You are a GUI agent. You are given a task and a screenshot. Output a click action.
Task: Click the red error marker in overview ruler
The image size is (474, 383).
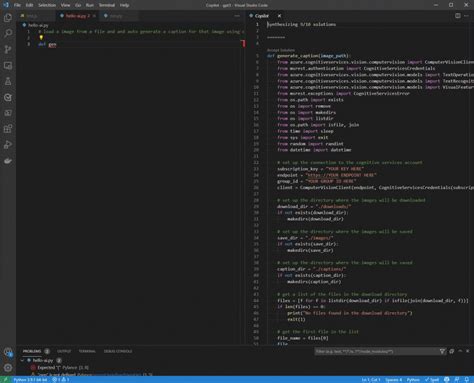[243, 43]
